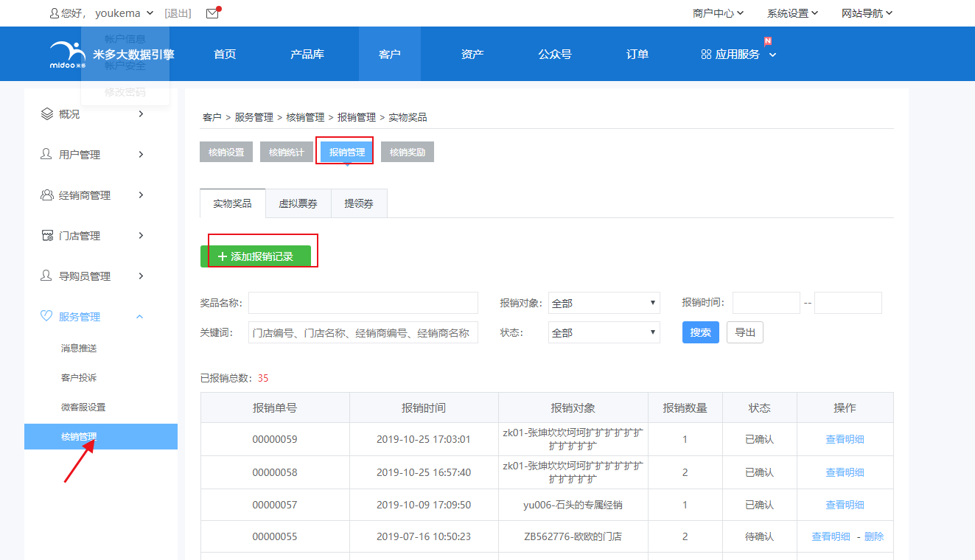This screenshot has width=975, height=560.
Task: Click the 报销管理 button
Action: coord(347,152)
